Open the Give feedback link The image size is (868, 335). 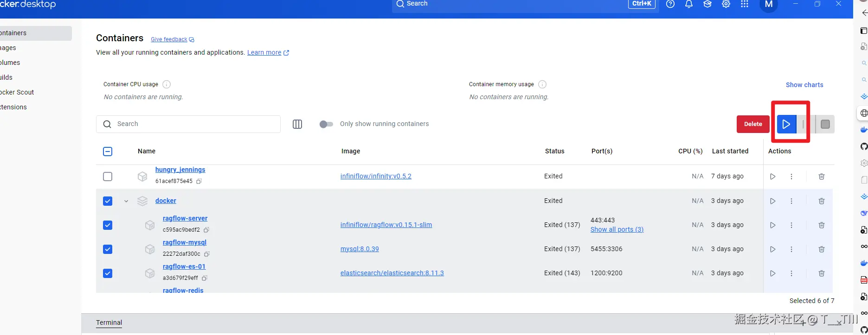tap(172, 39)
